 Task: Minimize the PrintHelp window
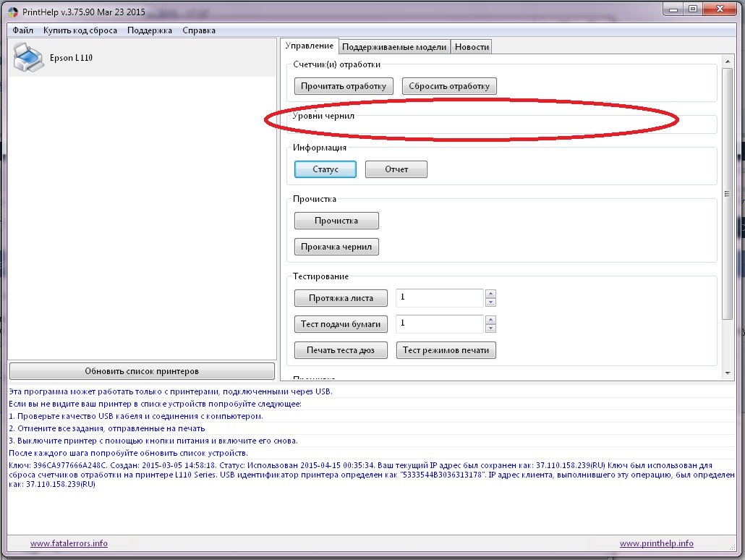673,9
